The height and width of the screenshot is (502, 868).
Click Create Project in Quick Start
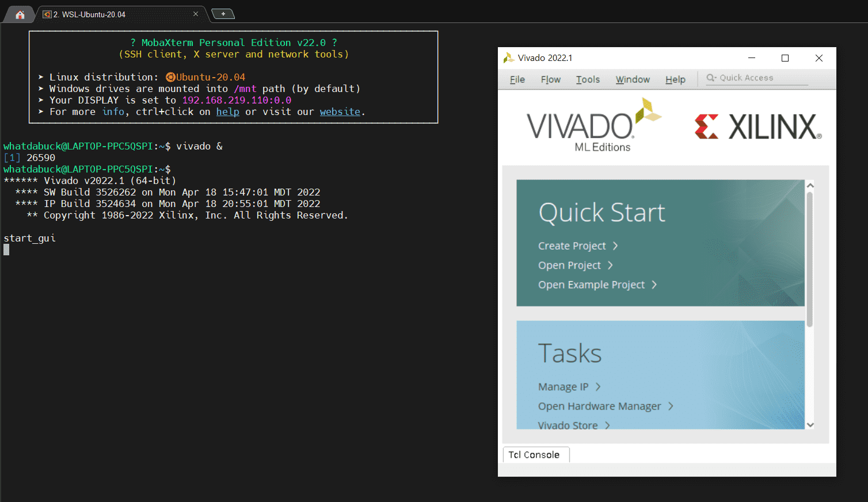572,246
